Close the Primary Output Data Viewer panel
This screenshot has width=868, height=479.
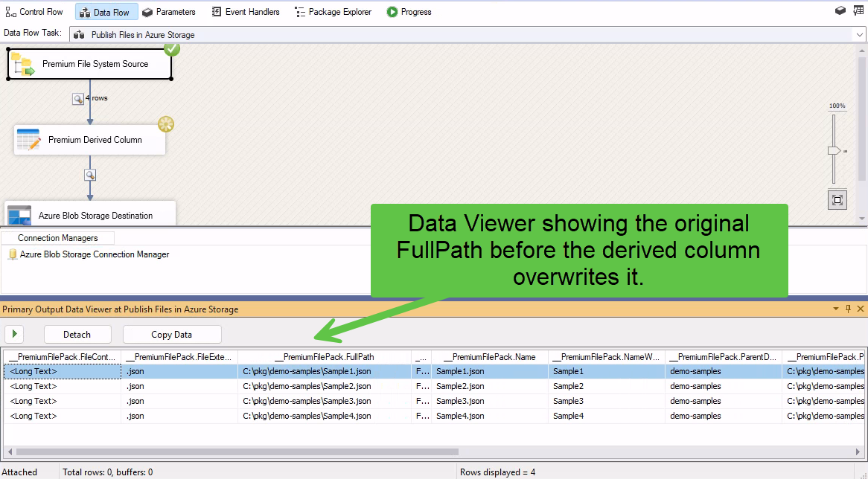pyautogui.click(x=861, y=309)
